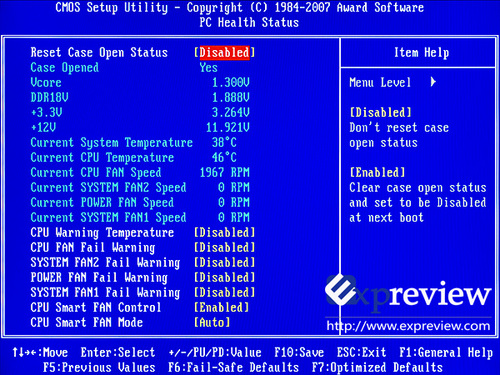Click the ESC:Exit key hint
Viewport: 500px width, 375px height.
(x=362, y=353)
